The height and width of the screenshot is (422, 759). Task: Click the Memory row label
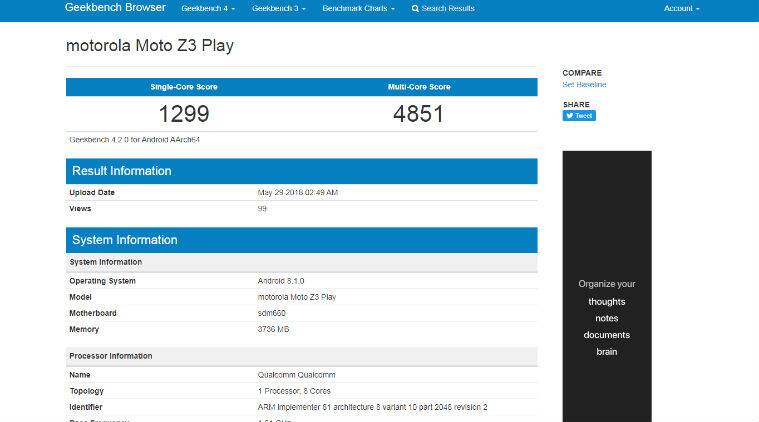(x=84, y=329)
